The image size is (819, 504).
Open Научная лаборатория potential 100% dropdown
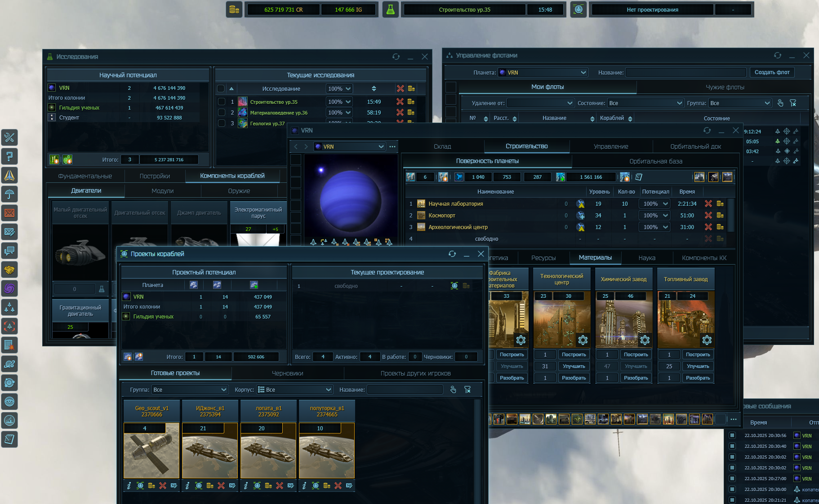tap(654, 204)
